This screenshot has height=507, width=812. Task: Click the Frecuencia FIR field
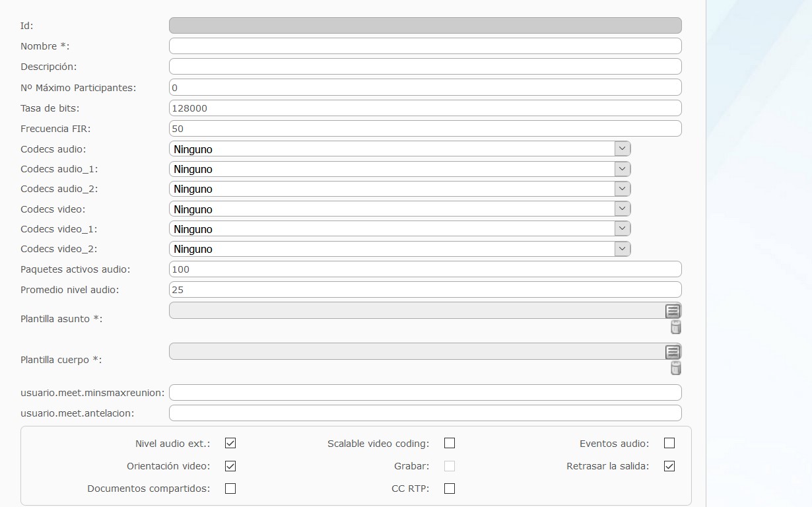[425, 128]
